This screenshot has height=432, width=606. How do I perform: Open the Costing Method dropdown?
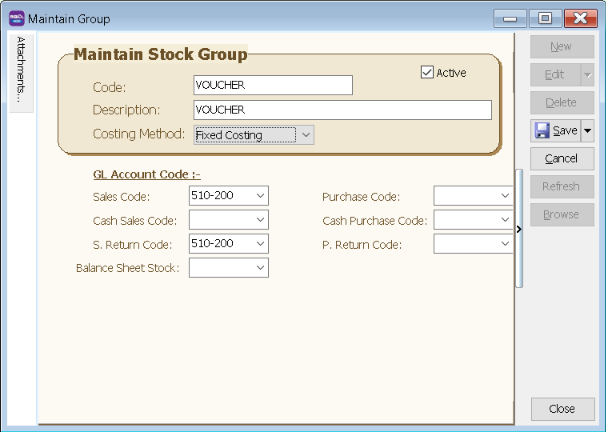306,135
